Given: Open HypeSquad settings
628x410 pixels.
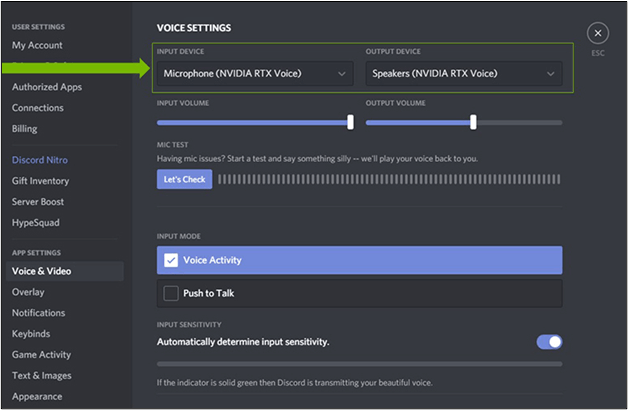Looking at the screenshot, I should click(x=36, y=223).
